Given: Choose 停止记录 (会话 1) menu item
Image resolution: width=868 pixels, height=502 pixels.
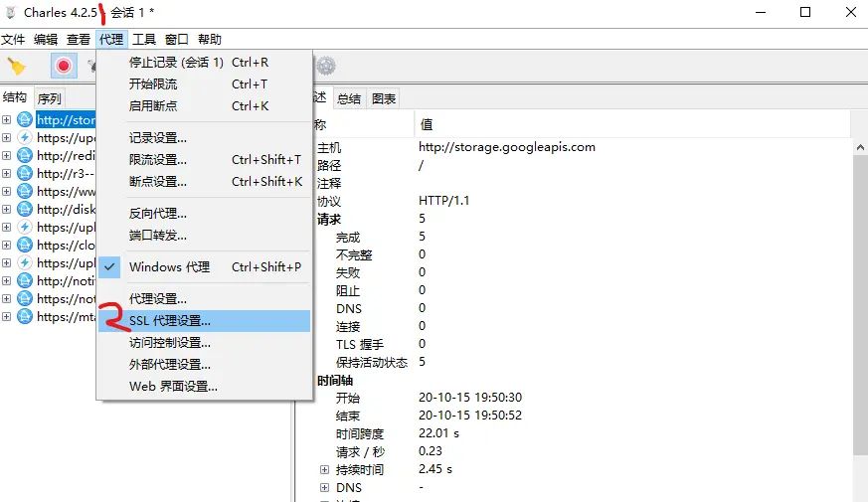Looking at the screenshot, I should pos(204,63).
